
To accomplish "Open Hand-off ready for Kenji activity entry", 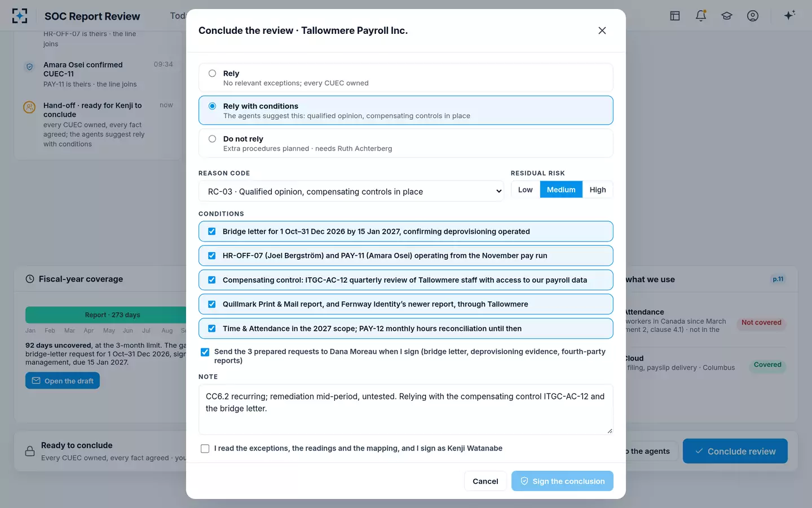I will [x=99, y=124].
